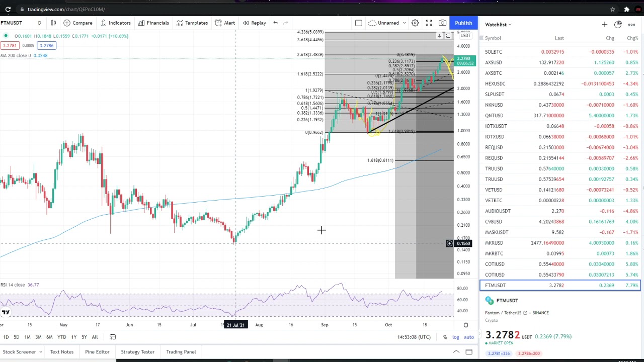Redo the chart action
Viewport: 644px width, 362px height.
286,23
